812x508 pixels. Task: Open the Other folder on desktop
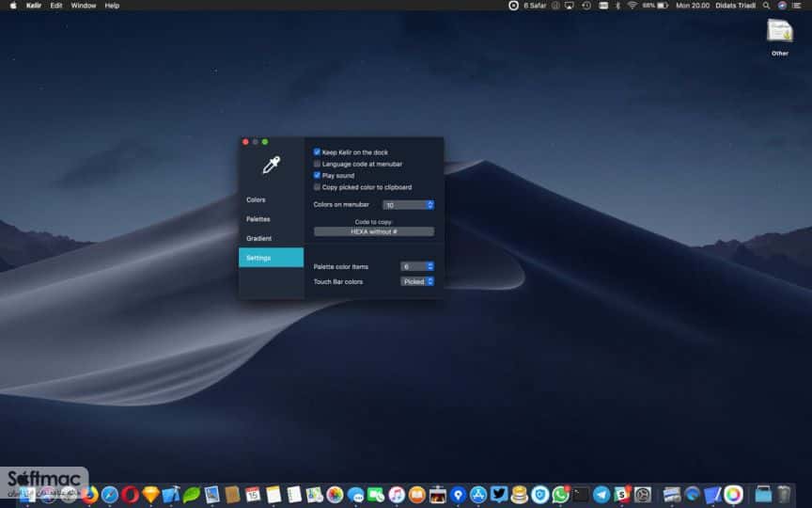click(x=780, y=37)
